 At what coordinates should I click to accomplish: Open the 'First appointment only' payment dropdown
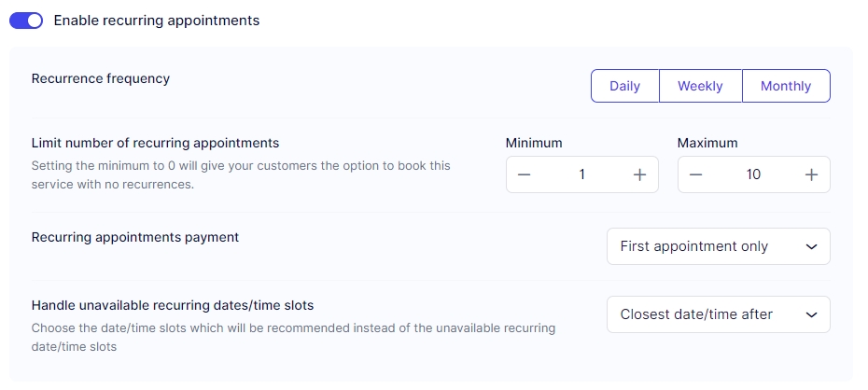(x=707, y=246)
